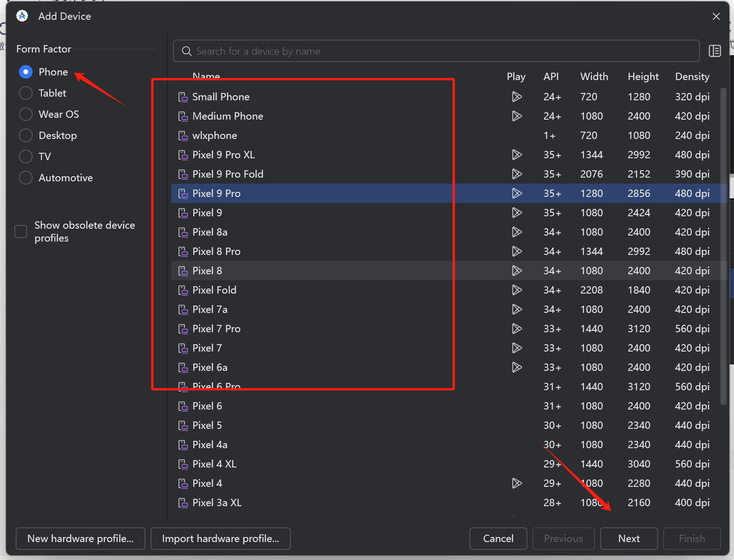Click Play Store icon in Pixel 4 row
The image size is (734, 560).
517,483
